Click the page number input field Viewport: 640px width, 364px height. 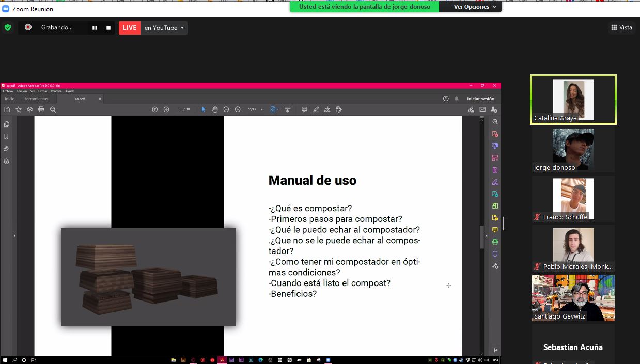(178, 109)
